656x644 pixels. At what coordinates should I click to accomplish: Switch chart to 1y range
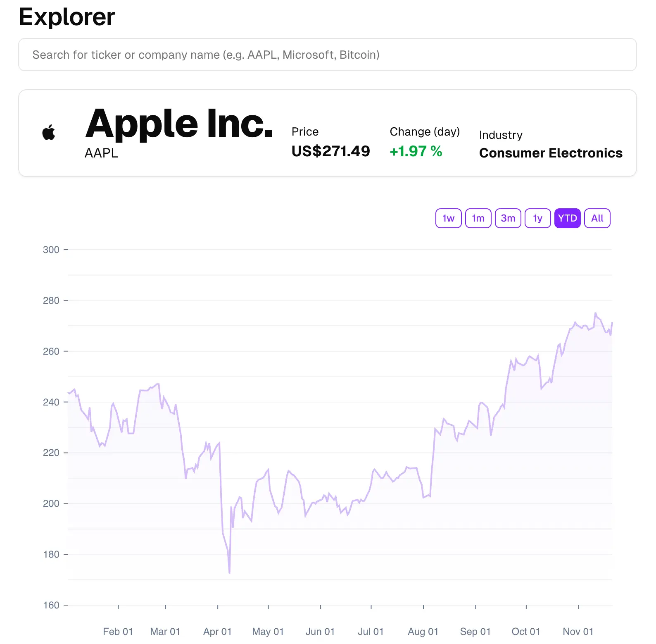pos(537,218)
